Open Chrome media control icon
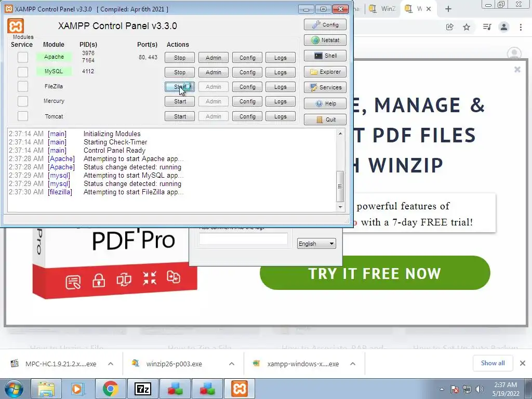 (x=487, y=27)
